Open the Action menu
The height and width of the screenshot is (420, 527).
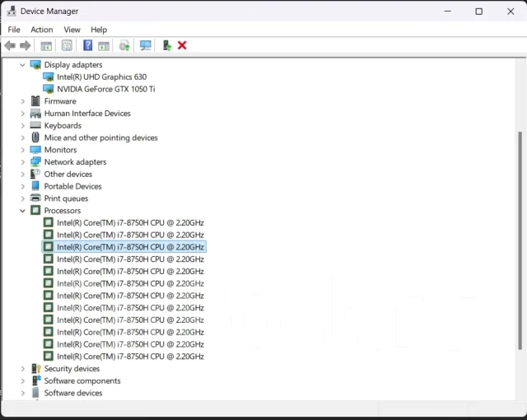click(42, 30)
